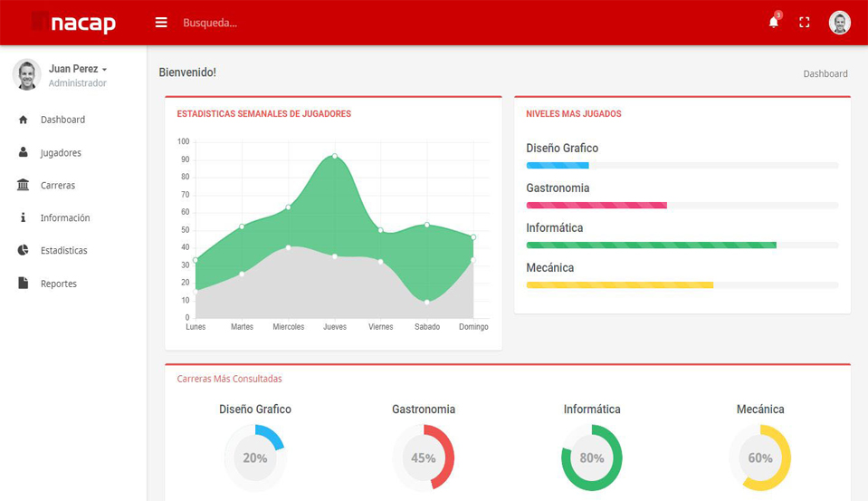Click the Mecánica 60% donut chart
The height and width of the screenshot is (501, 868).
coord(760,458)
